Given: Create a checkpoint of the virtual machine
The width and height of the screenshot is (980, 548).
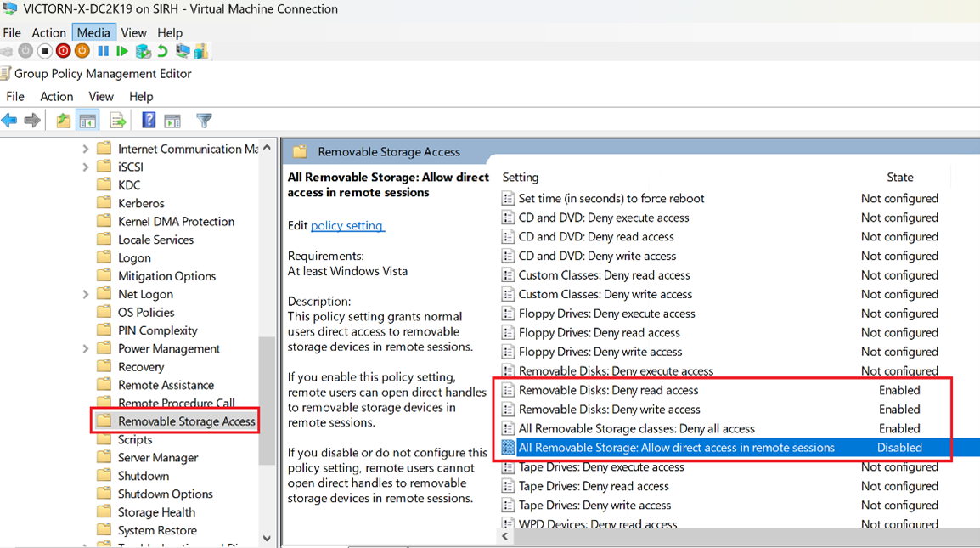Looking at the screenshot, I should [x=141, y=51].
